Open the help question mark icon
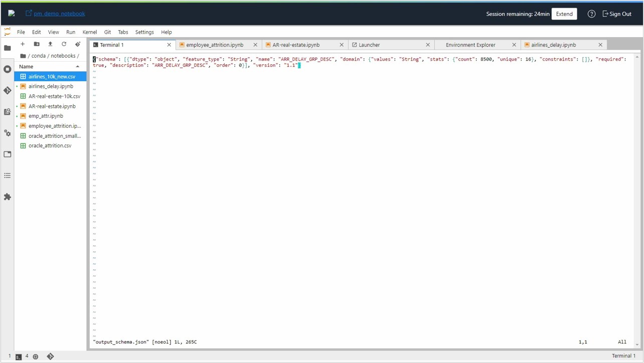Screen dimensions: 644x363 (x=592, y=14)
